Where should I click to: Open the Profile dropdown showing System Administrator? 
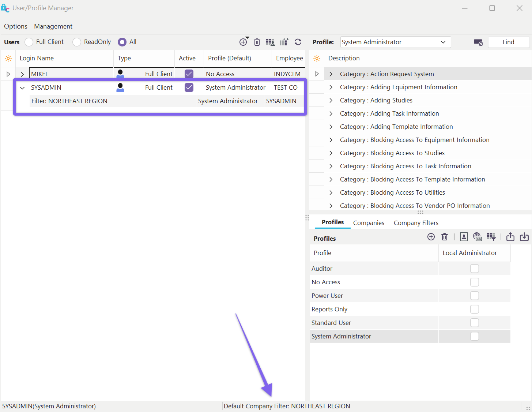[395, 42]
